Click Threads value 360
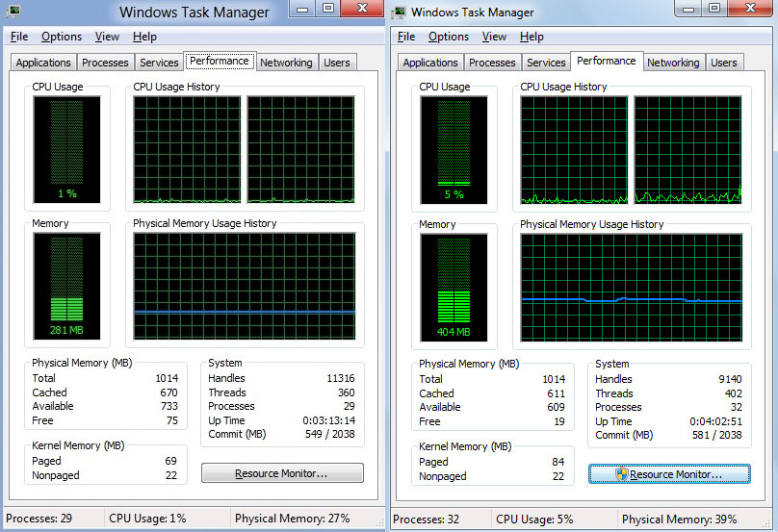The height and width of the screenshot is (532, 778). [347, 393]
